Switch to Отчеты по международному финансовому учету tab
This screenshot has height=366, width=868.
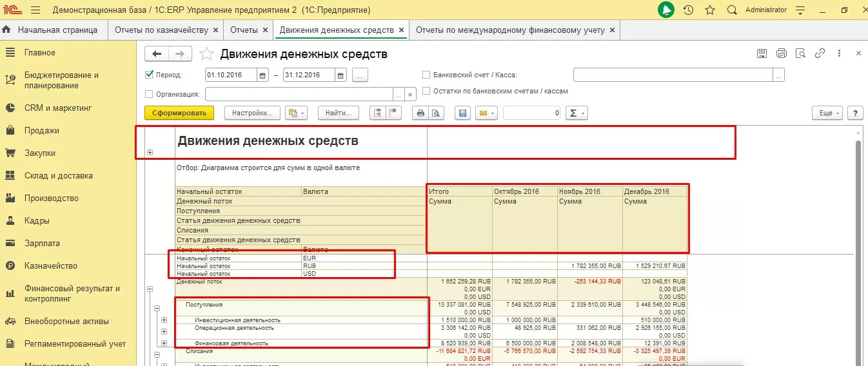[510, 30]
